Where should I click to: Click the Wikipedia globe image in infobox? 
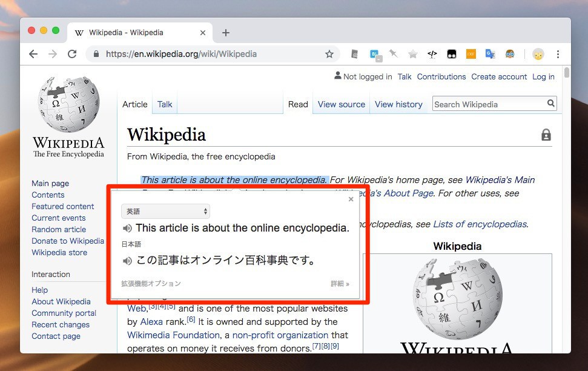coord(457,298)
